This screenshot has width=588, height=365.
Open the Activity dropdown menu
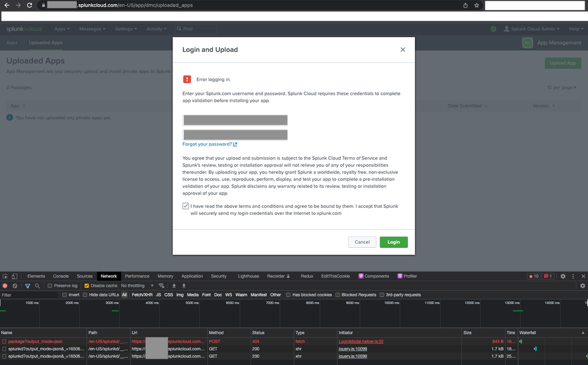pyautogui.click(x=157, y=29)
